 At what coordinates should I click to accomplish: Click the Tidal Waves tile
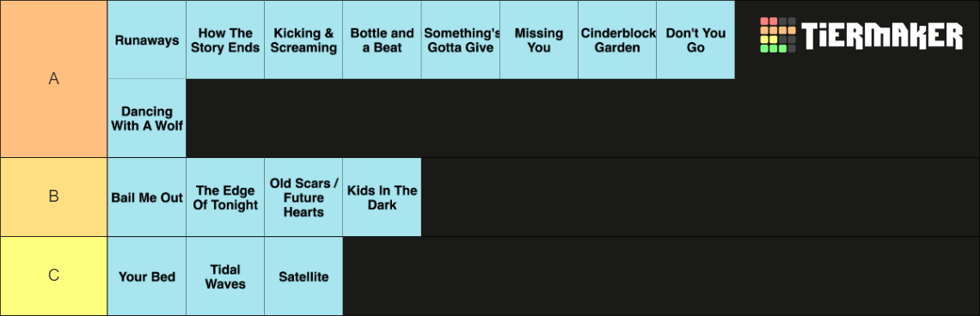pyautogui.click(x=225, y=276)
